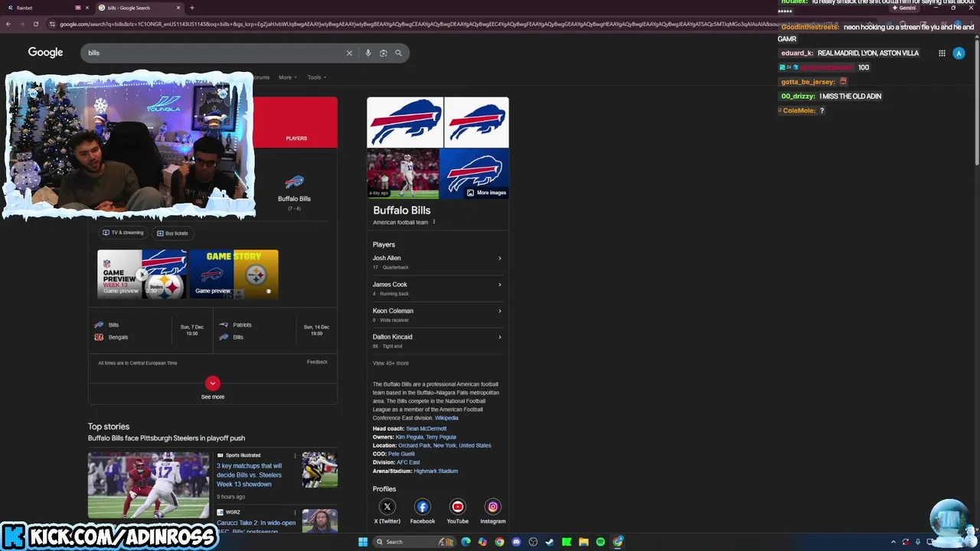Image resolution: width=980 pixels, height=551 pixels.
Task: Open the Google account avatar
Action: 959,53
